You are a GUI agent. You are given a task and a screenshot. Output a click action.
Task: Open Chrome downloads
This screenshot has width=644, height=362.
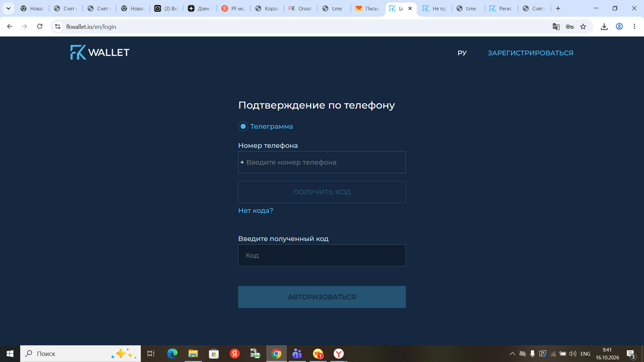coord(604,26)
